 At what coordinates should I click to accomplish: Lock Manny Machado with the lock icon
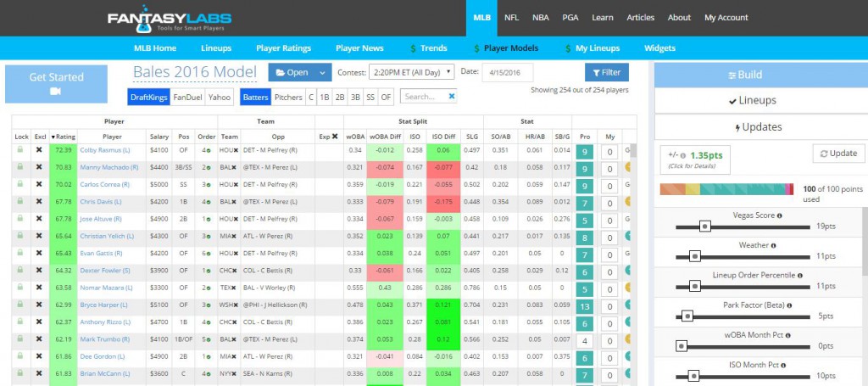coord(20,167)
